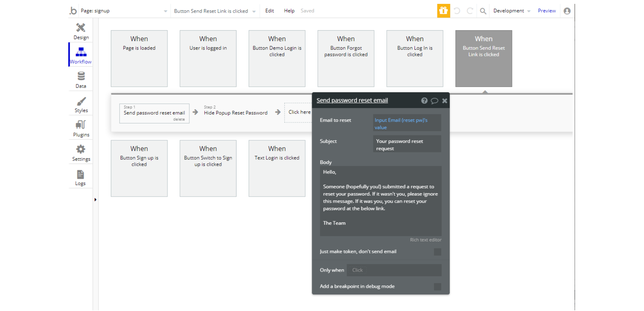Toggle Add a breakpoint in debug mode
Viewport: 644px width, 311px height.
coord(437,287)
